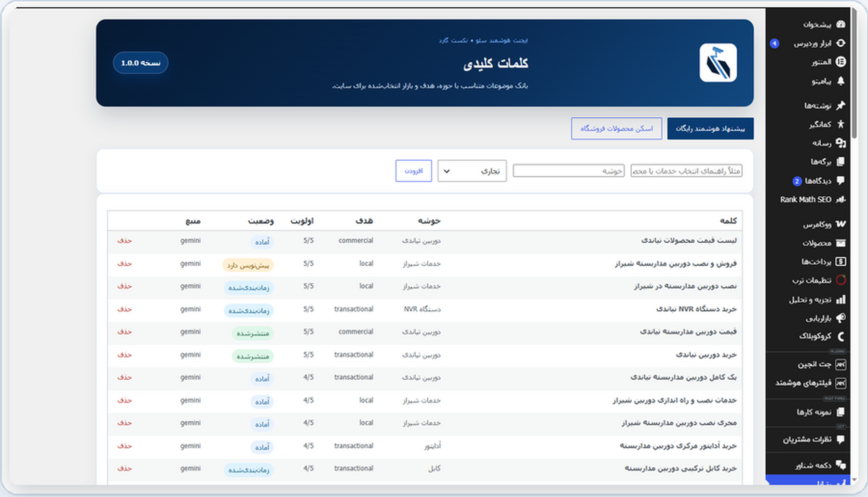Click the نوشته‌ها pin icon
868x497 pixels.
click(x=841, y=105)
